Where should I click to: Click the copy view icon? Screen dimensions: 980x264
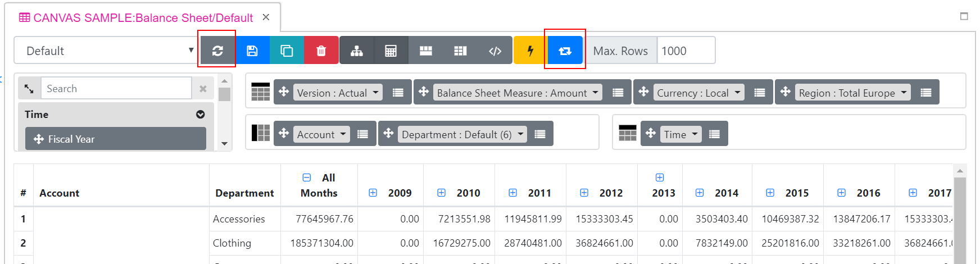pyautogui.click(x=287, y=51)
